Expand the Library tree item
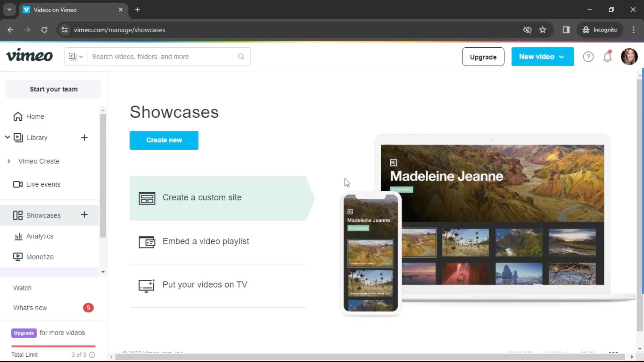Screen dimensions: 644x362 [x=8, y=137]
